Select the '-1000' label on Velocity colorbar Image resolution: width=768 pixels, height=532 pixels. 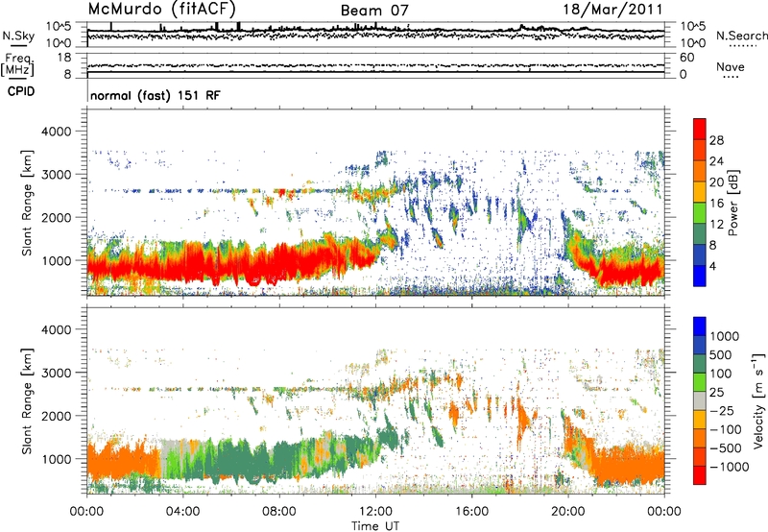click(x=729, y=467)
